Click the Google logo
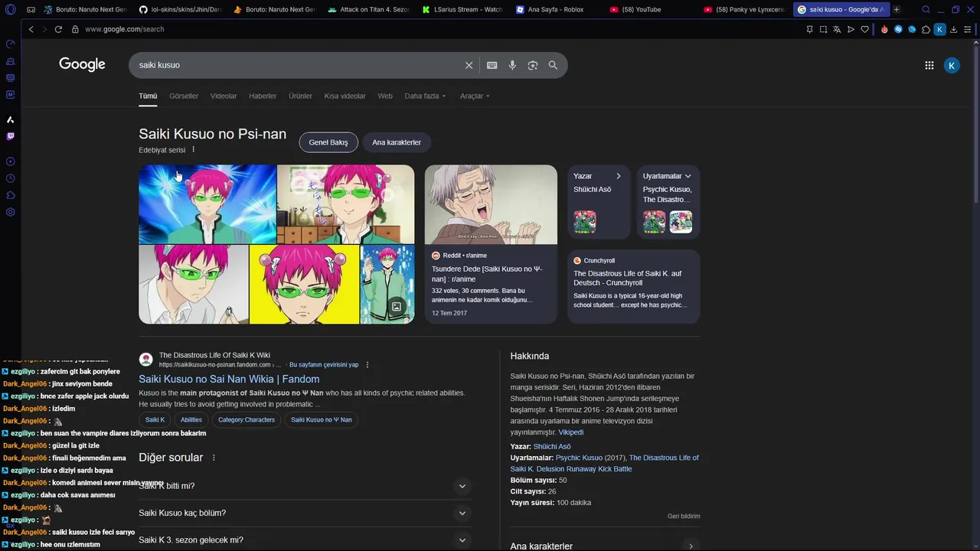980x551 pixels. pyautogui.click(x=82, y=65)
